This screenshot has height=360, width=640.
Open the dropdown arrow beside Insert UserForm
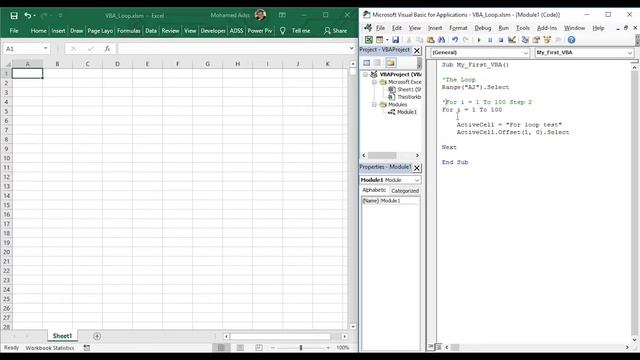point(387,40)
